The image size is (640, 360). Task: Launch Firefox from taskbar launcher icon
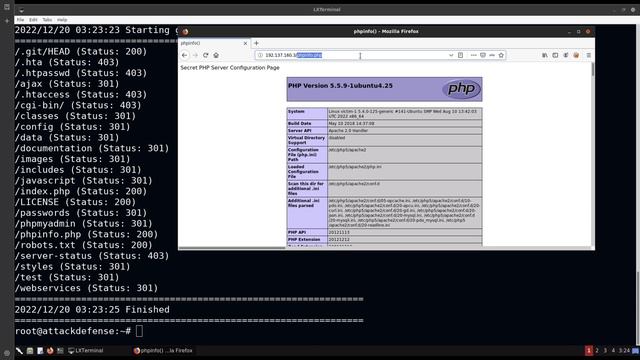(50, 351)
